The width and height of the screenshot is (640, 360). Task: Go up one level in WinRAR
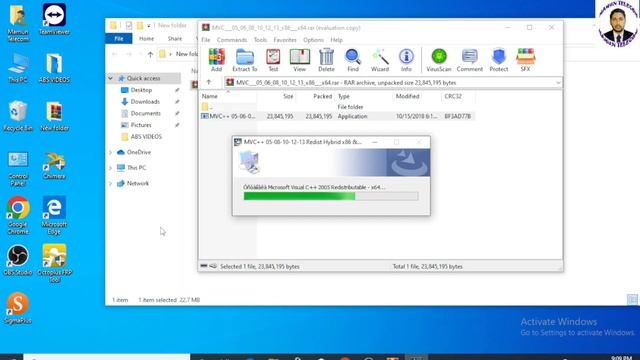[x=209, y=82]
